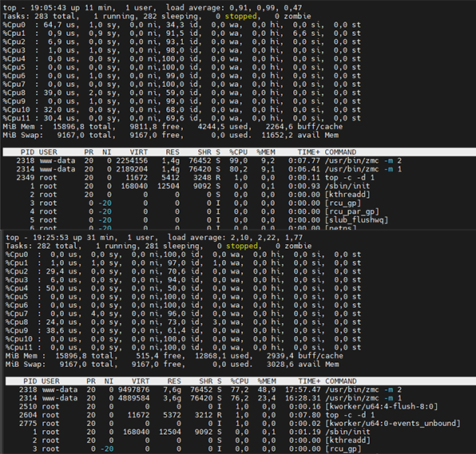Click the [kworker/u64:4-flush-8:0] command

(382, 407)
